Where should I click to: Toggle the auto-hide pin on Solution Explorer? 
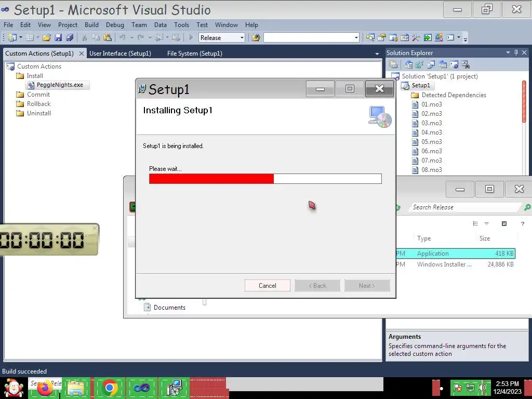(x=516, y=52)
